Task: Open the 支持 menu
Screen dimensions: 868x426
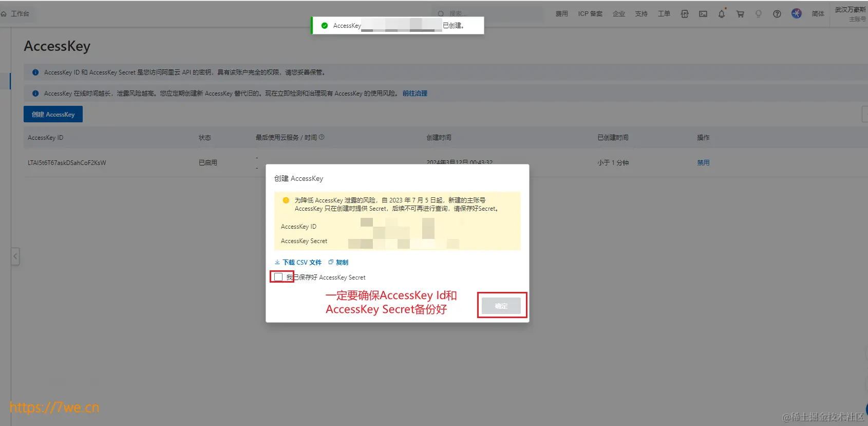Action: tap(641, 14)
